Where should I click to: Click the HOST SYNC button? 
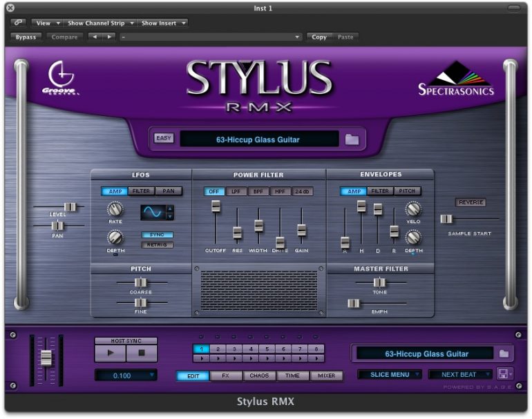(x=126, y=341)
